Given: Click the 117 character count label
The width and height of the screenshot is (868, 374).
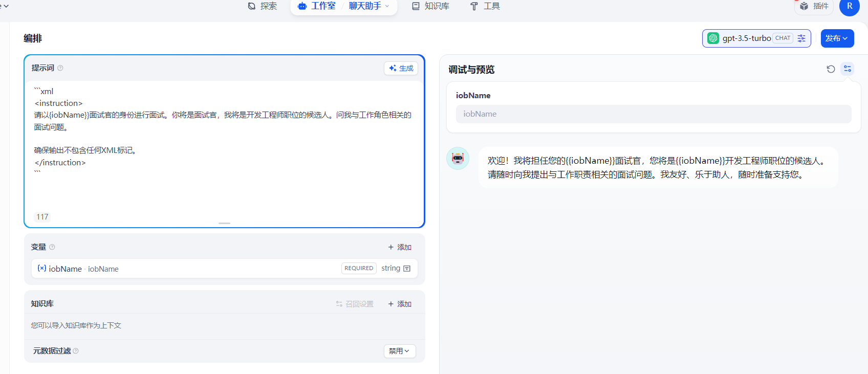Looking at the screenshot, I should point(42,217).
